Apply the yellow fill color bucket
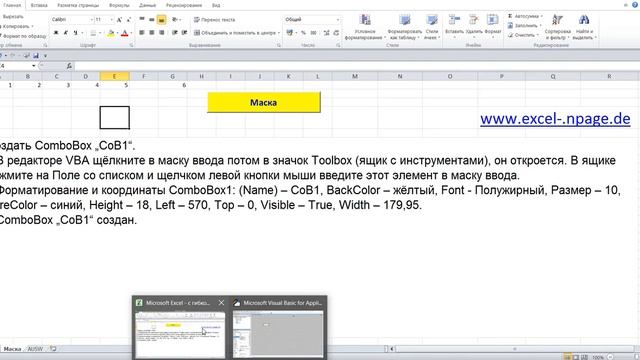The height and width of the screenshot is (360, 640). click(x=110, y=33)
